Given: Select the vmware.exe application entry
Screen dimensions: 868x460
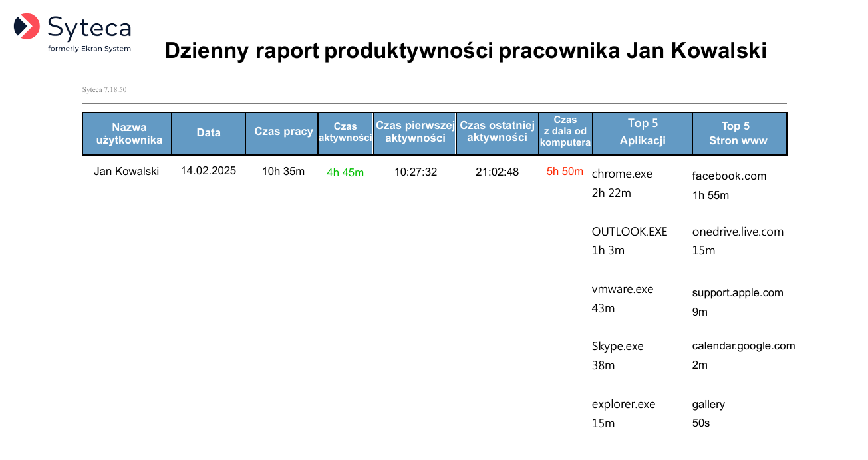Looking at the screenshot, I should (x=623, y=290).
